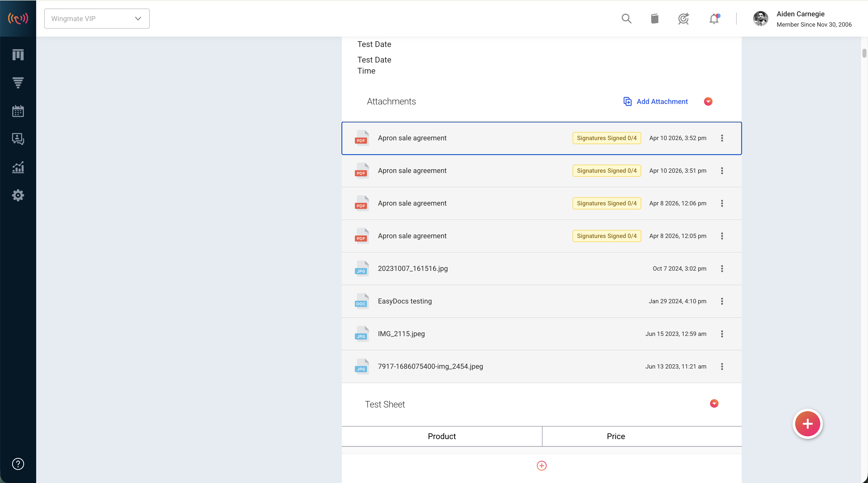Open options for 7917-1686075400-img_2454.jpeg
The image size is (868, 483).
(722, 367)
